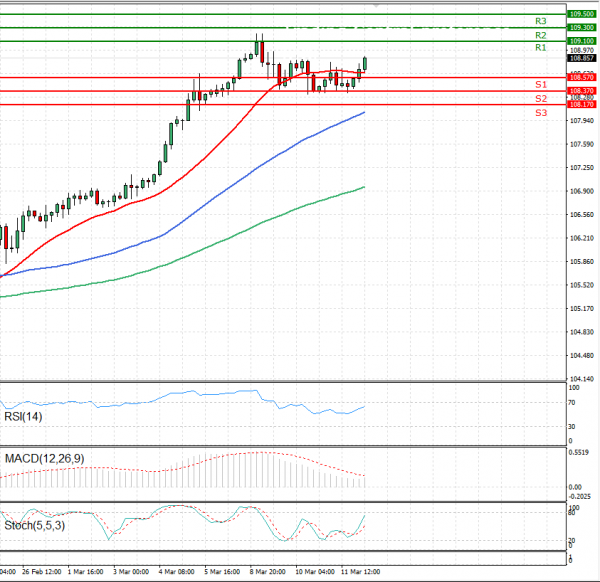Click the S3 support label

[541, 112]
